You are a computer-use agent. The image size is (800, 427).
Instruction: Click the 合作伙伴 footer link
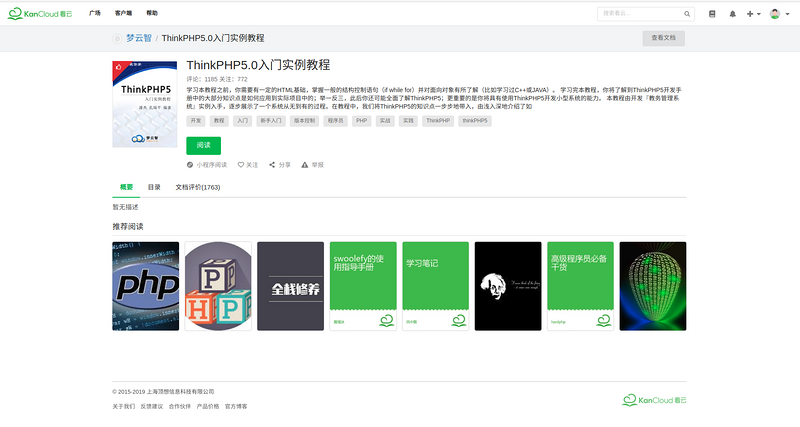coord(180,407)
